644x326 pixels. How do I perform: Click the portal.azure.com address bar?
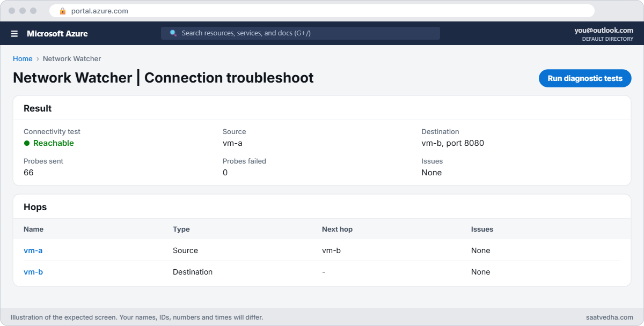click(322, 11)
